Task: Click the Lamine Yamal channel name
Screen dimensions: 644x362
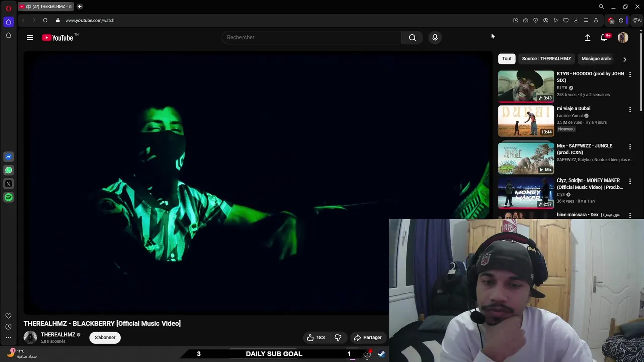Action: pos(570,116)
